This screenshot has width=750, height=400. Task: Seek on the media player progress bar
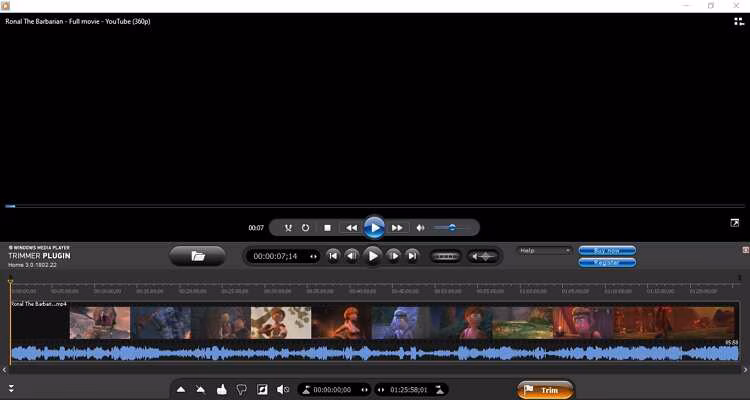[x=375, y=206]
